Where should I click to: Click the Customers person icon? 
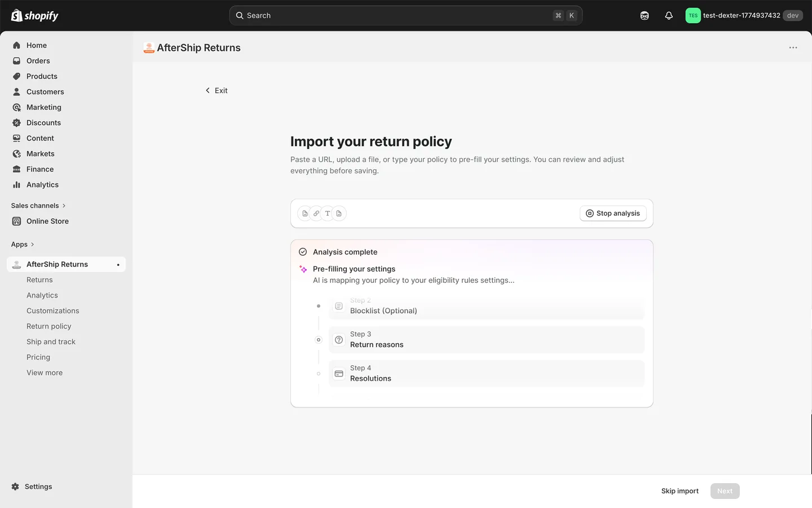[17, 91]
